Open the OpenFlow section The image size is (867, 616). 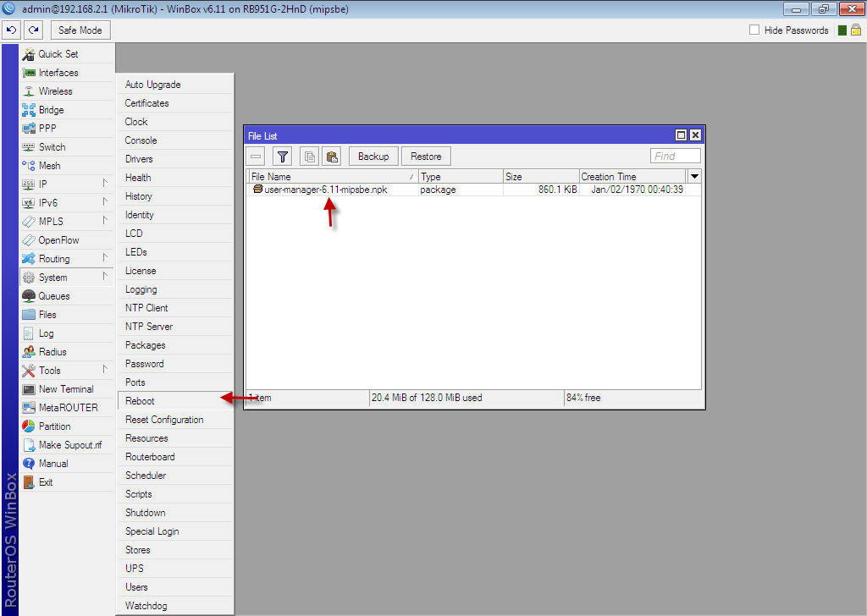point(67,240)
